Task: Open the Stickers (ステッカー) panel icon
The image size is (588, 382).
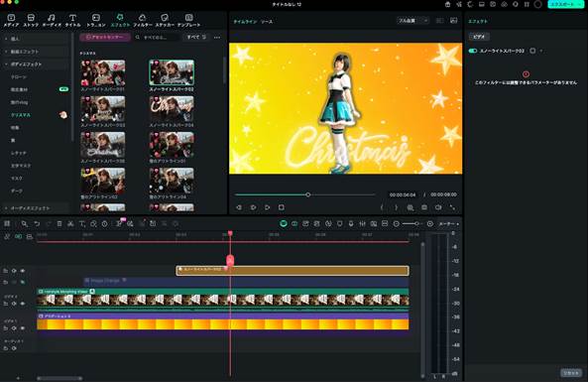Action: 165,20
